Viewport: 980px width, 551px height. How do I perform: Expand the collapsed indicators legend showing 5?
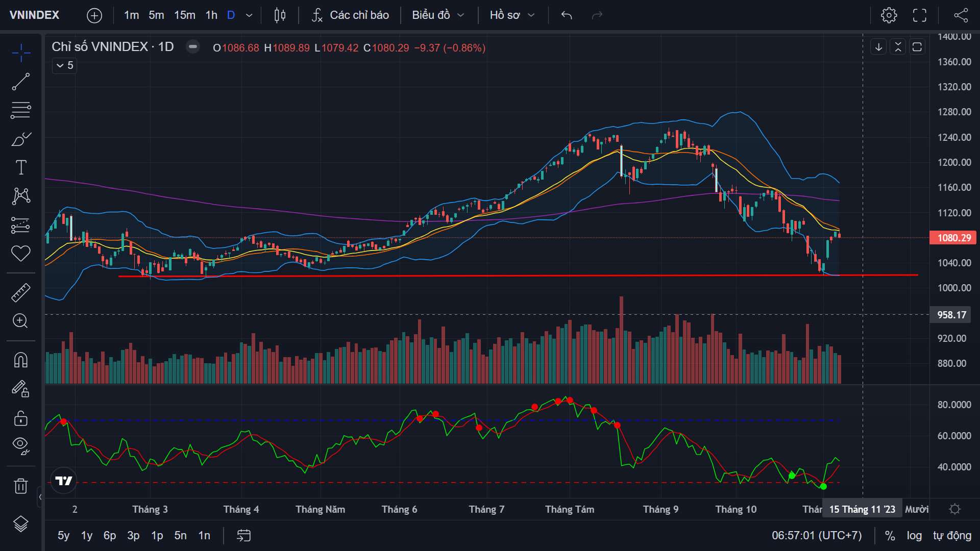click(65, 65)
